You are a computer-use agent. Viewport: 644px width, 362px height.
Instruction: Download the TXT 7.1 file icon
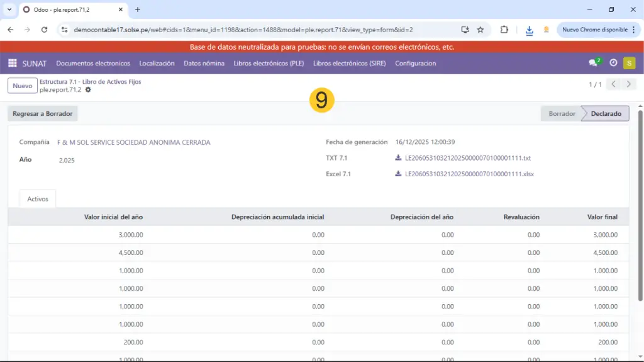pos(398,158)
